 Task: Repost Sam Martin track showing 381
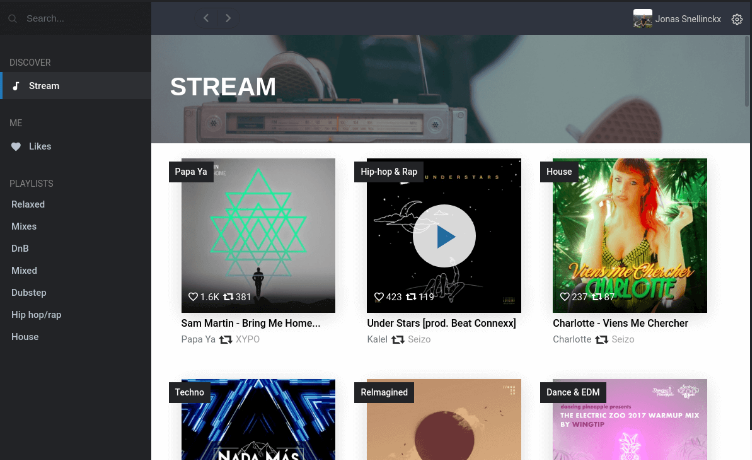pos(228,296)
